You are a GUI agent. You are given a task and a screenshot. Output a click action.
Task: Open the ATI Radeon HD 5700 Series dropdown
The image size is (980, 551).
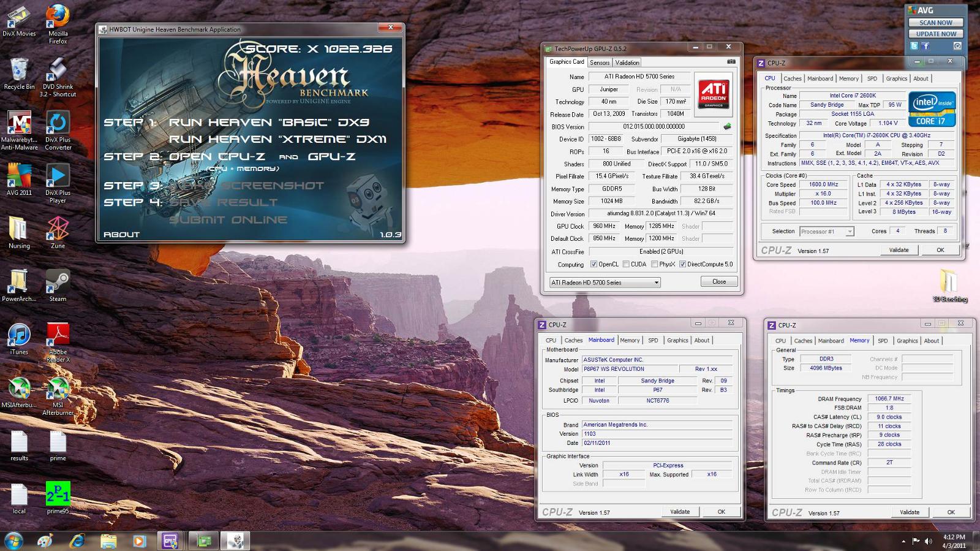coord(605,283)
